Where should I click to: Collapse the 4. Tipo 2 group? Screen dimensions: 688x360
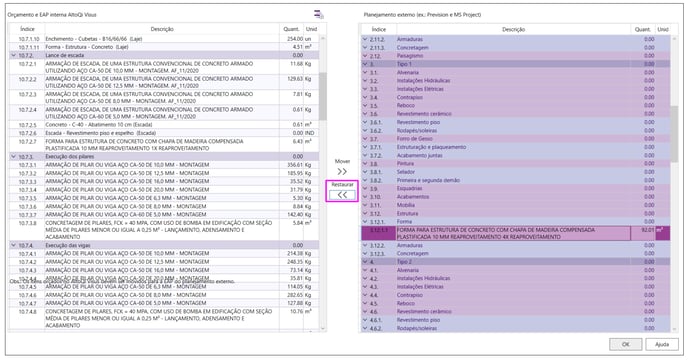[365, 262]
